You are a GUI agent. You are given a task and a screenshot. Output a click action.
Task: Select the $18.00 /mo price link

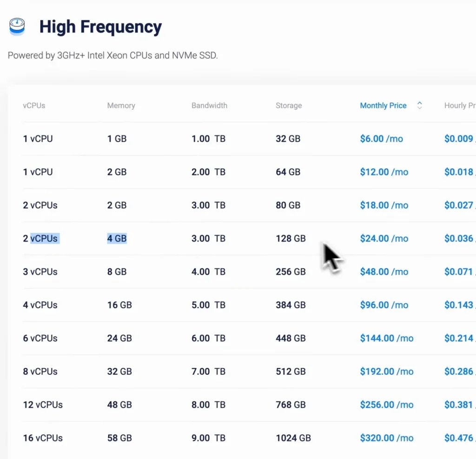(384, 206)
